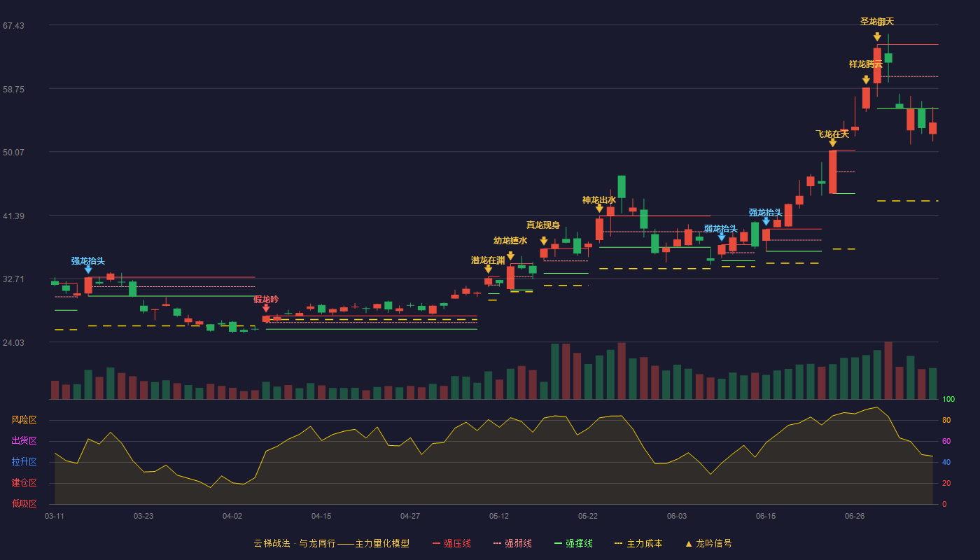This screenshot has height=560, width=980.
Task: Click the 真龙现身 signal label
Action: (543, 225)
